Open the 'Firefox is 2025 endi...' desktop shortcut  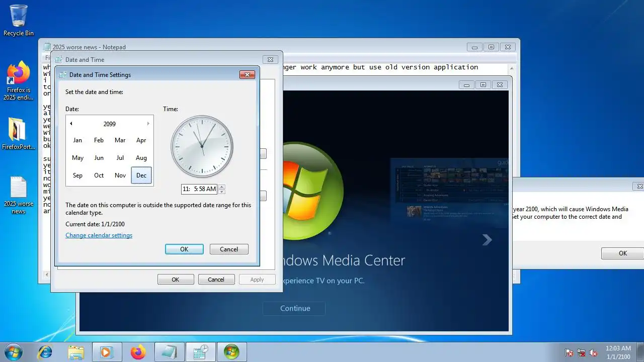point(18,81)
